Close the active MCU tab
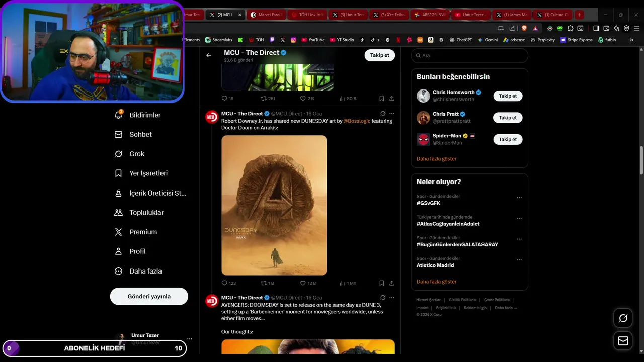The image size is (644, 362). 239,15
